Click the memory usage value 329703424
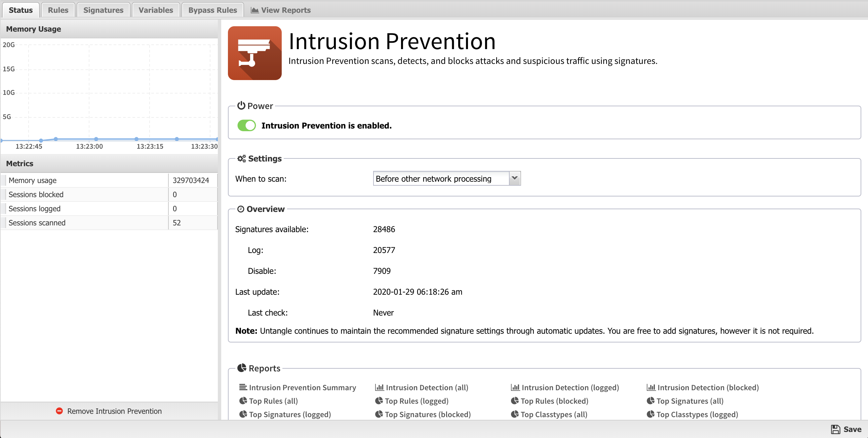868x438 pixels. [191, 180]
